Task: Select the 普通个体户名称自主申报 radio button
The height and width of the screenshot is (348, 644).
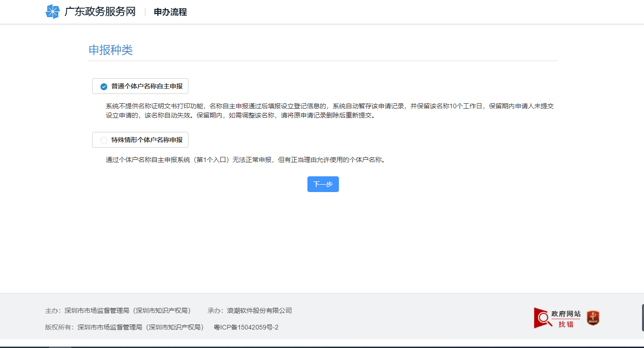Action: click(103, 86)
